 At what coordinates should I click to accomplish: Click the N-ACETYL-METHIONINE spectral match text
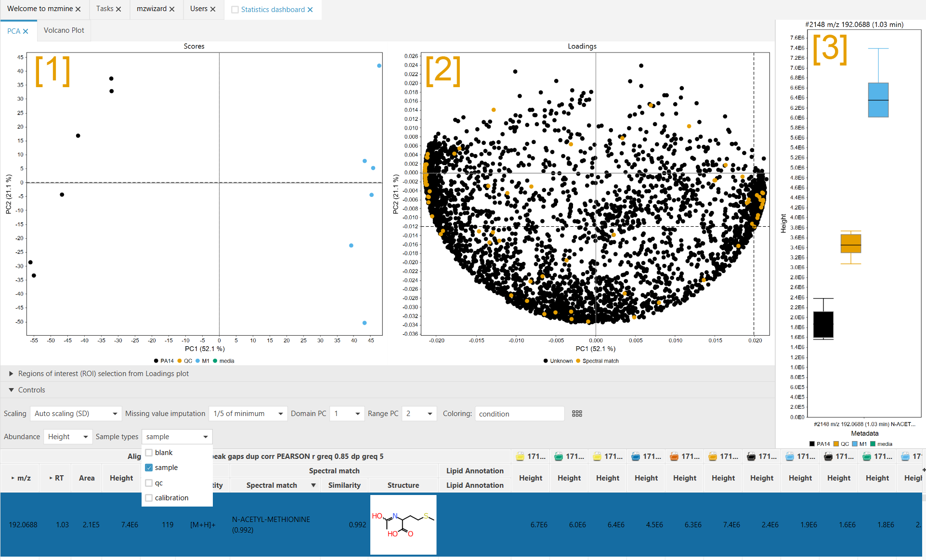click(x=271, y=520)
